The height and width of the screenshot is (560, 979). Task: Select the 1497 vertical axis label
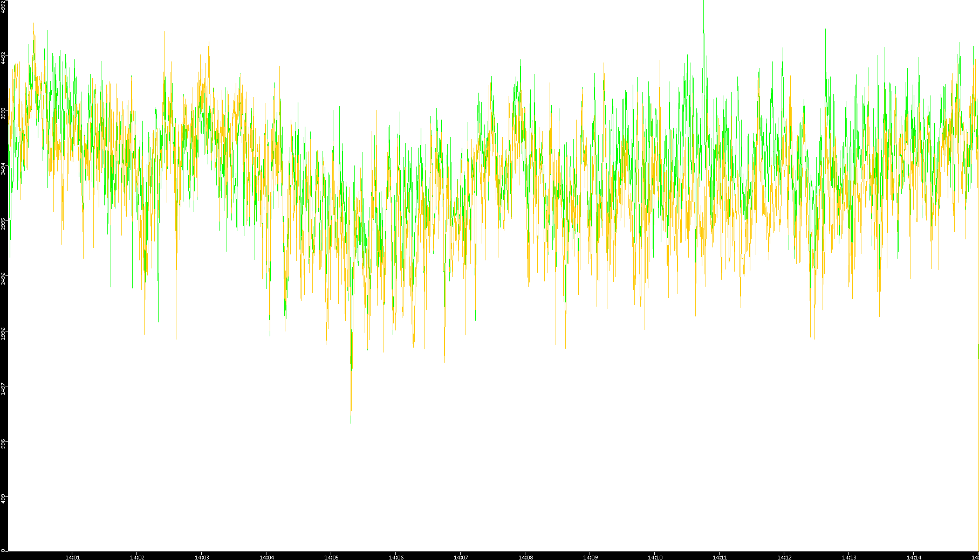[4, 389]
